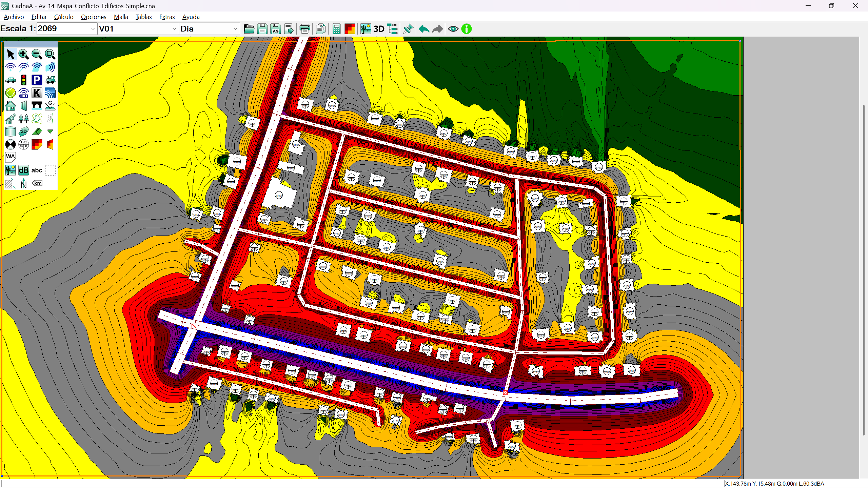Select the horizontal grid area tool
Image resolution: width=868 pixels, height=488 pixels.
(37, 144)
